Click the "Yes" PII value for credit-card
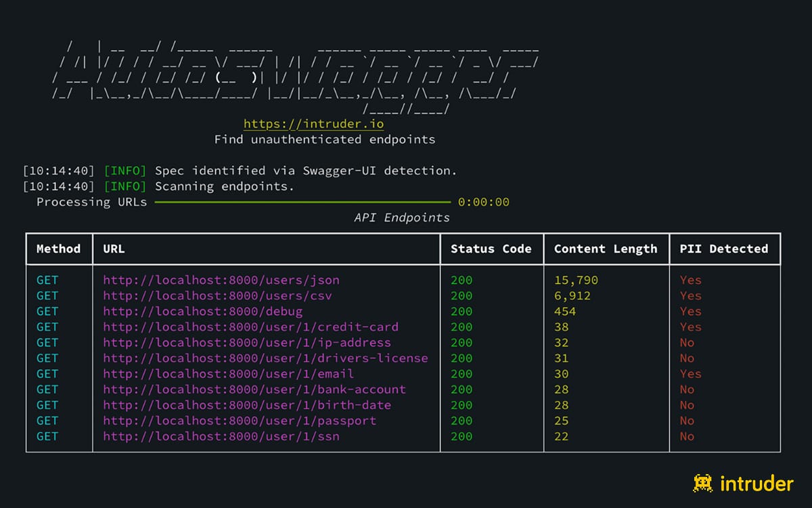 point(691,326)
